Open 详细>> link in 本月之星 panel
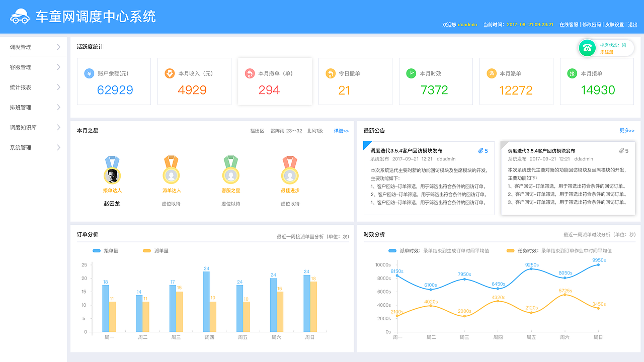Viewport: 644px width, 362px height. coord(342,131)
